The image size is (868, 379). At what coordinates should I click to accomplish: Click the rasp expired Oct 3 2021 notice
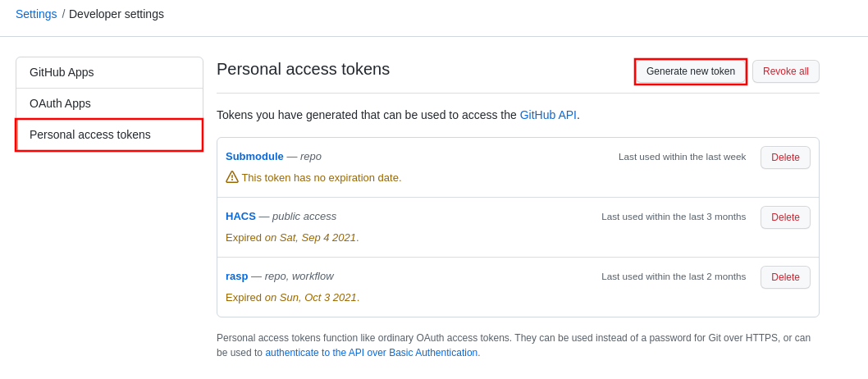point(292,297)
